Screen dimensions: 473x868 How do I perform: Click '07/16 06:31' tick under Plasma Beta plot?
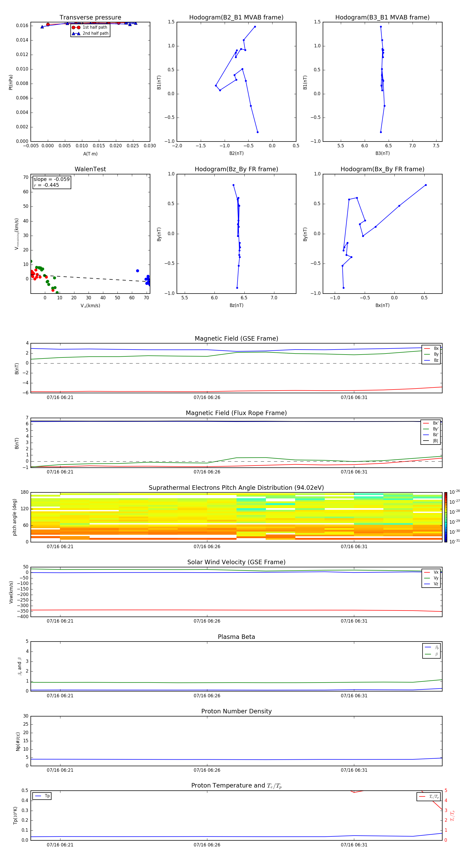point(354,696)
